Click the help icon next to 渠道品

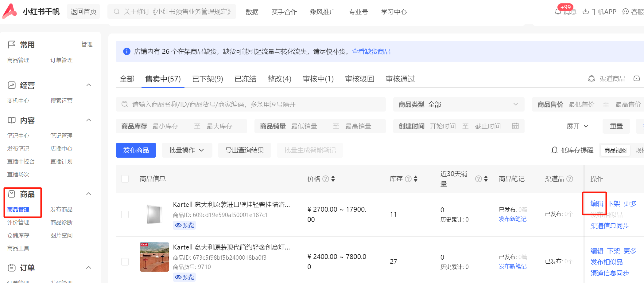pos(570,179)
